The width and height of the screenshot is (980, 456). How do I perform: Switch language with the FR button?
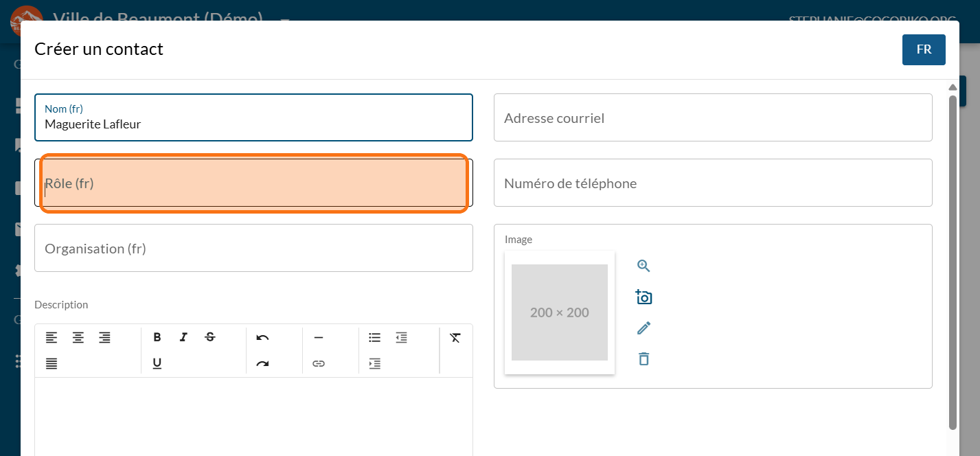coord(924,49)
